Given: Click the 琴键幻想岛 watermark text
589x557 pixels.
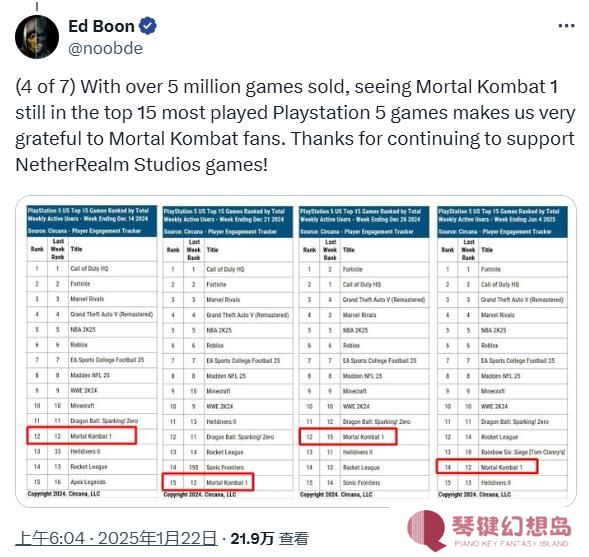Looking at the screenshot, I should pos(511,526).
